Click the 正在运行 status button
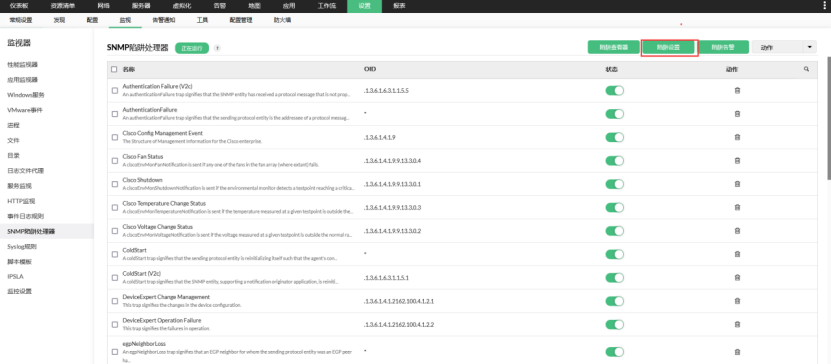The image size is (831, 364). [x=192, y=48]
